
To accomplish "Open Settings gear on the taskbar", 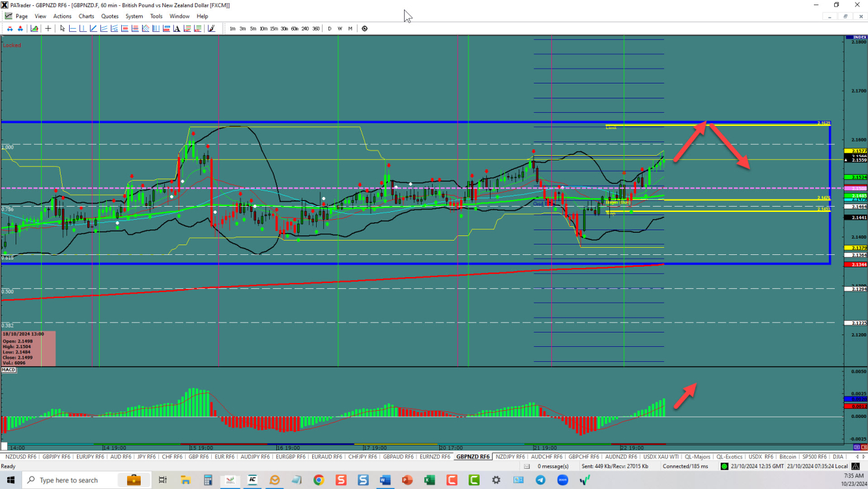I will [x=496, y=481].
